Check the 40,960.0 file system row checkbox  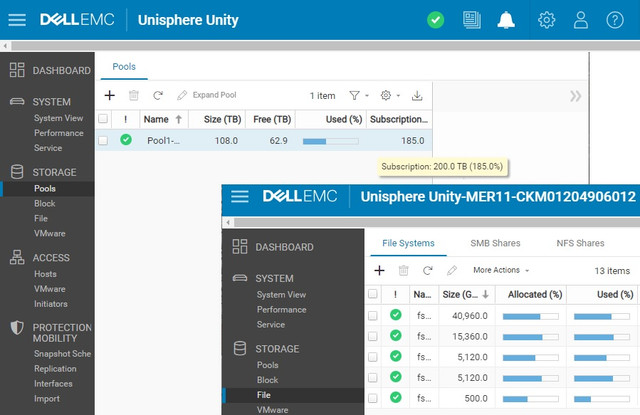[x=373, y=315]
